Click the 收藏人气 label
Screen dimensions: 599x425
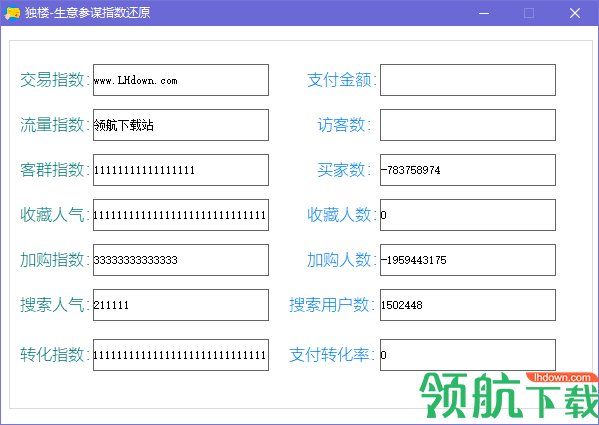(55, 215)
